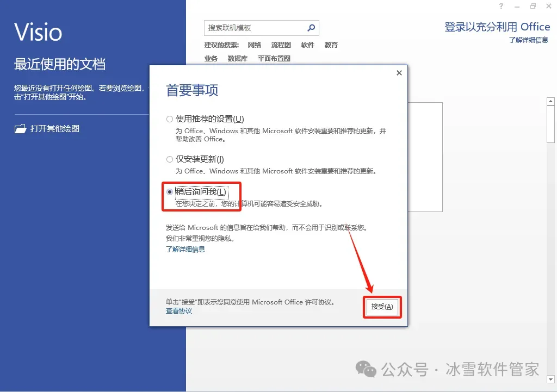Choose the 流程图 suggested search

(x=281, y=45)
